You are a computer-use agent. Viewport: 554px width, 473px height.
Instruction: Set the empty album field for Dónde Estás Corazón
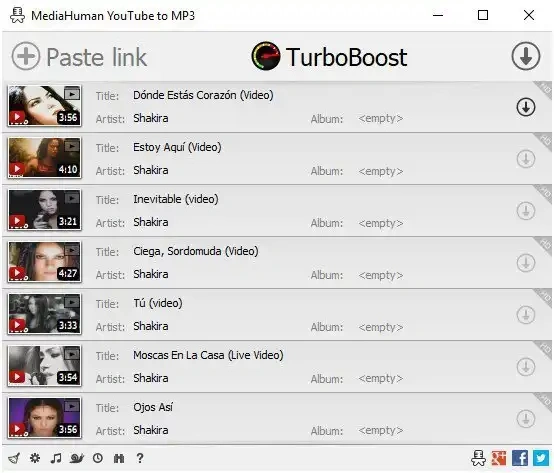pos(381,119)
